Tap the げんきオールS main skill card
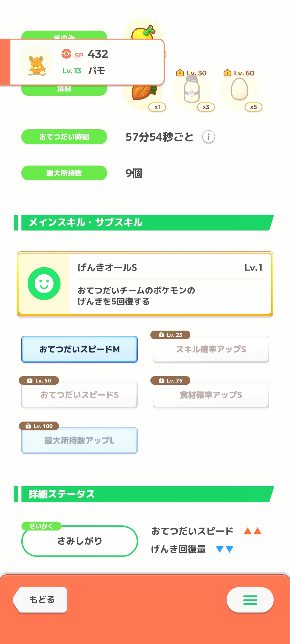Image resolution: width=290 pixels, height=644 pixels. [x=145, y=284]
